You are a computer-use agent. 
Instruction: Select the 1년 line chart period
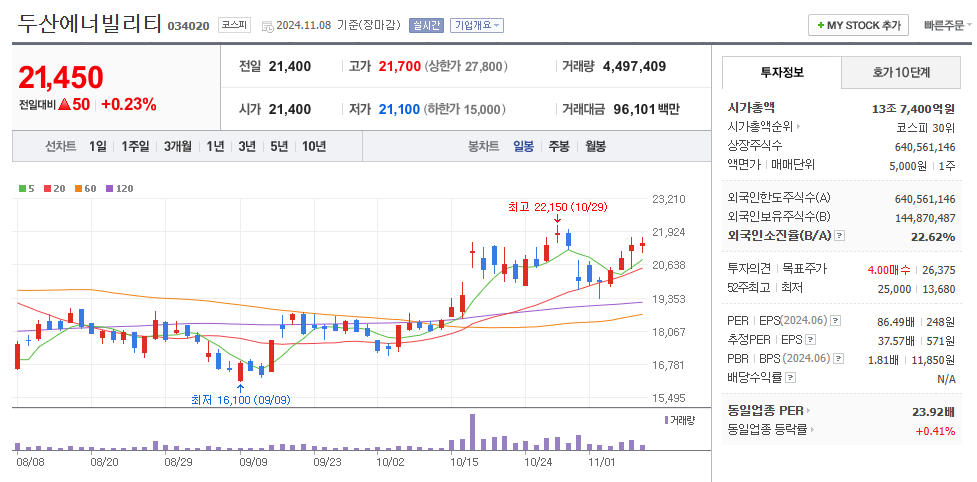pyautogui.click(x=215, y=146)
